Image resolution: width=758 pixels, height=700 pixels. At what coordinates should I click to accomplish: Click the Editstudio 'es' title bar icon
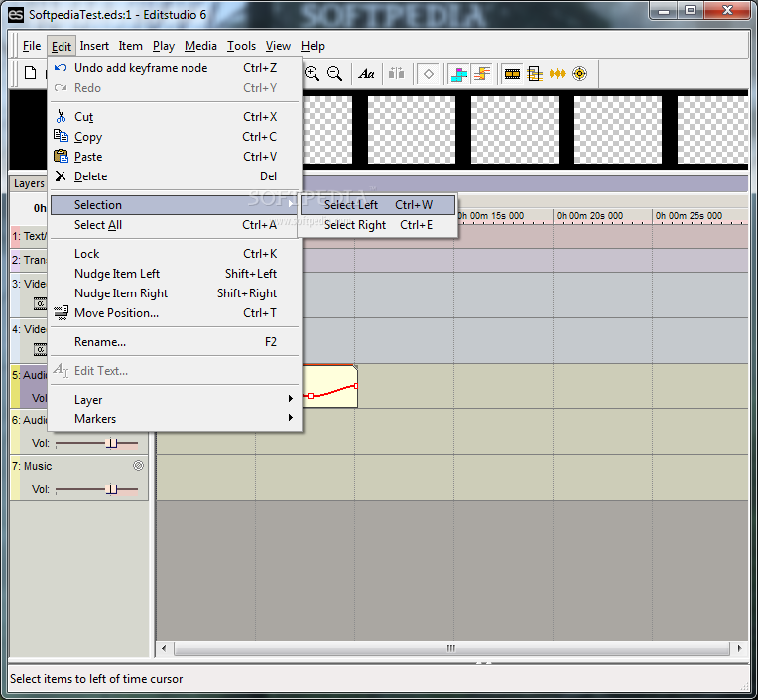[x=16, y=15]
